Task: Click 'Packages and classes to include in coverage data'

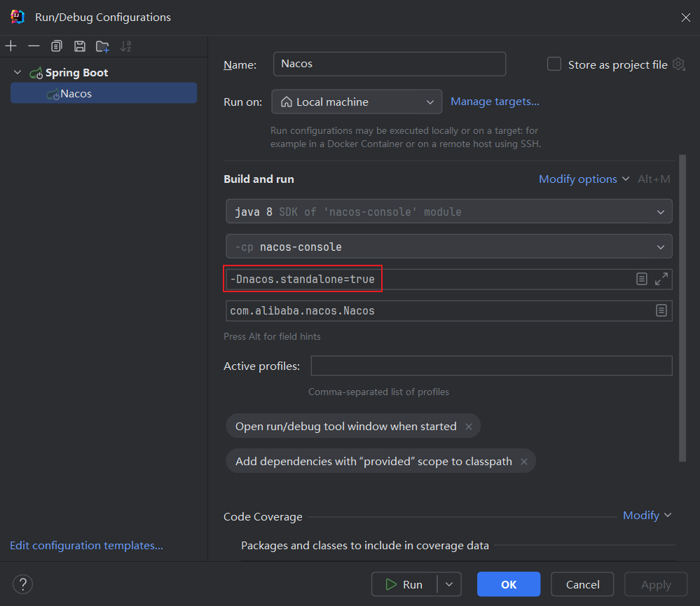Action: pos(365,545)
